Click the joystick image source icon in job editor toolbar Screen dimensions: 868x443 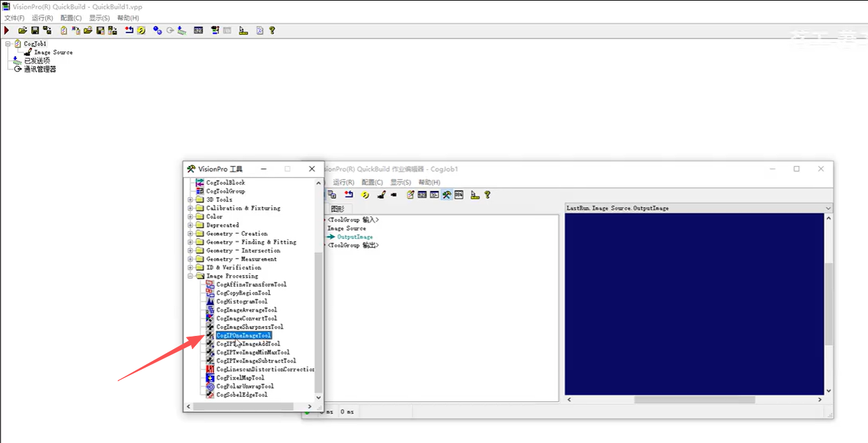381,194
